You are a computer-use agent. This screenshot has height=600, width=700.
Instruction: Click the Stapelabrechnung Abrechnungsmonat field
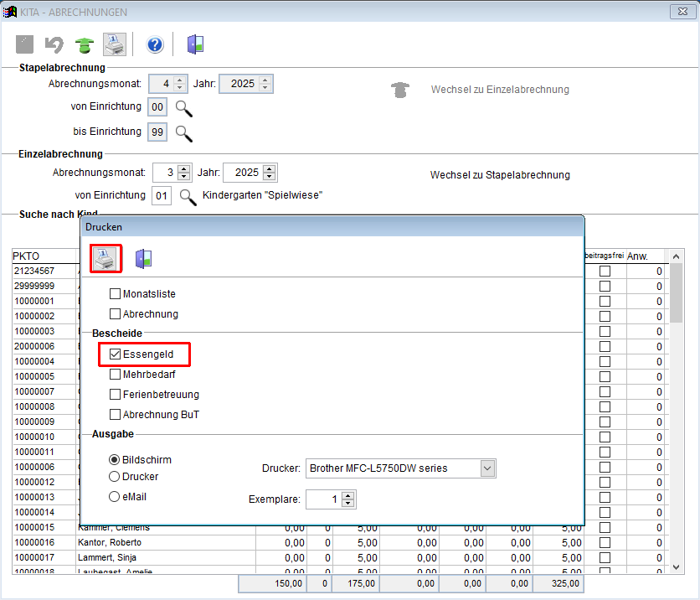(162, 84)
